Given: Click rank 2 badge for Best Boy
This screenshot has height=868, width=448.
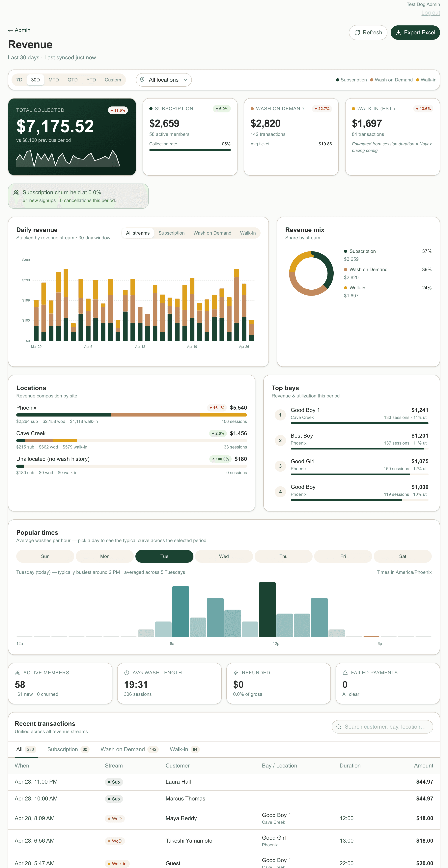Looking at the screenshot, I should tap(280, 440).
